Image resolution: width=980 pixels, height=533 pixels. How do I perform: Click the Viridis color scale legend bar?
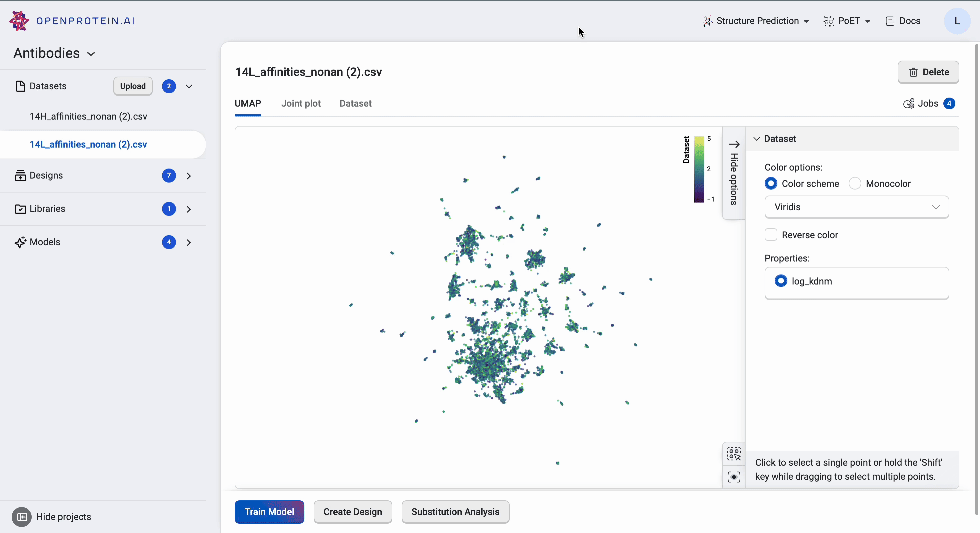[699, 169]
